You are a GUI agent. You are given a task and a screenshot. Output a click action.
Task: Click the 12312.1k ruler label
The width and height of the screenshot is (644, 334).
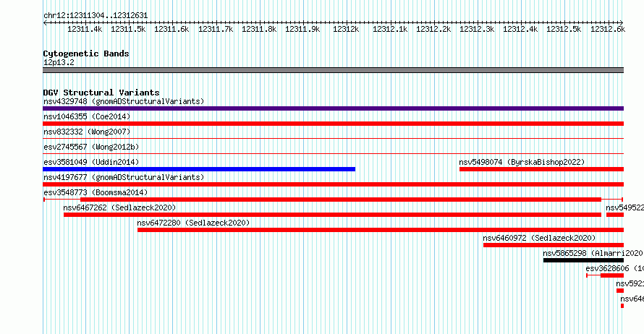pos(390,29)
